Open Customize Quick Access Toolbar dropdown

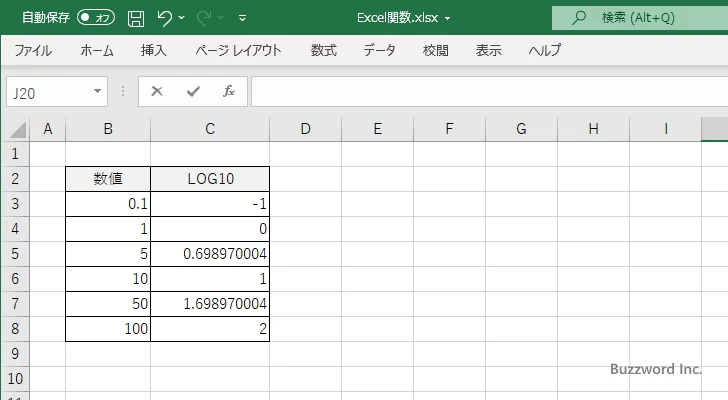click(x=242, y=18)
